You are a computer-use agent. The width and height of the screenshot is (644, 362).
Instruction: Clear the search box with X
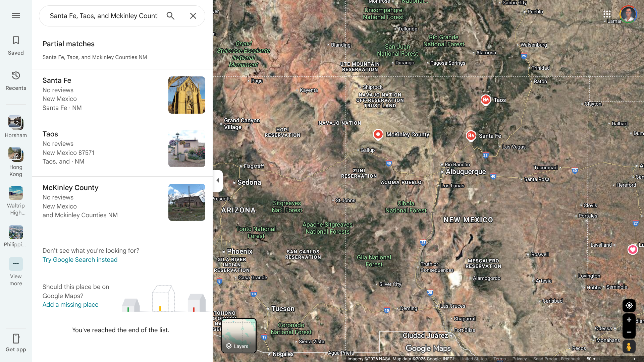(x=193, y=16)
